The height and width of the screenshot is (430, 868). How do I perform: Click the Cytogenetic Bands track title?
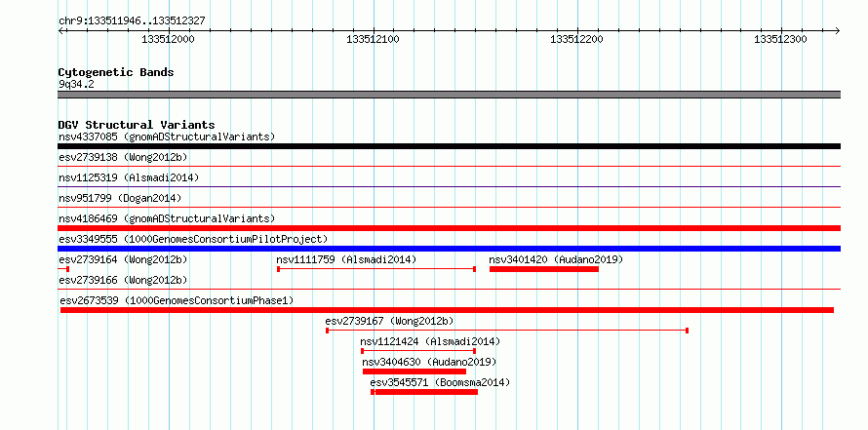(x=116, y=72)
